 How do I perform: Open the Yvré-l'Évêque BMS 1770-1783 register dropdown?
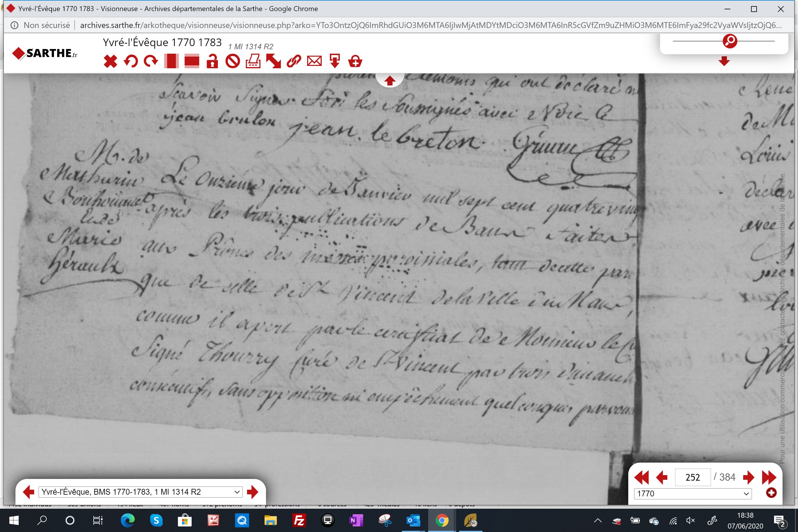[141, 492]
